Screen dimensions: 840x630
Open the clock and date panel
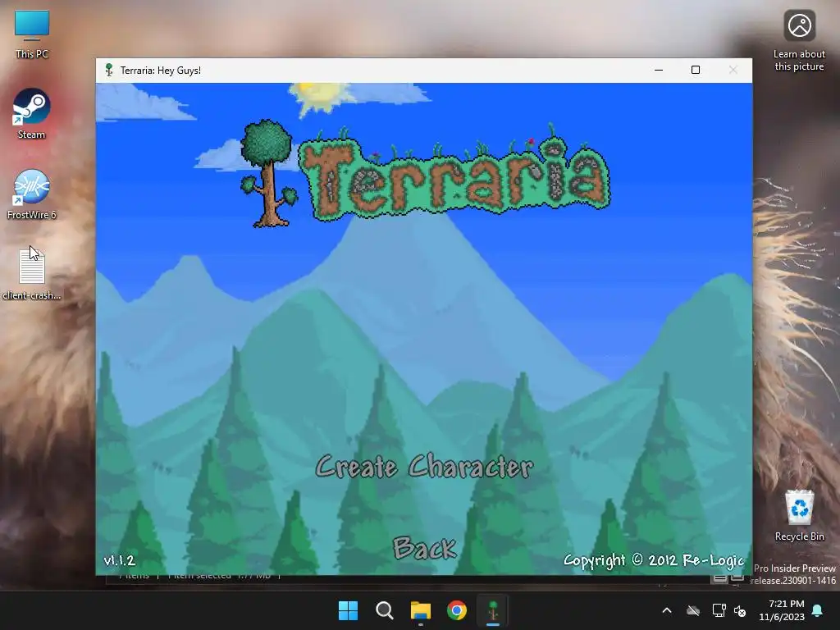(x=782, y=610)
